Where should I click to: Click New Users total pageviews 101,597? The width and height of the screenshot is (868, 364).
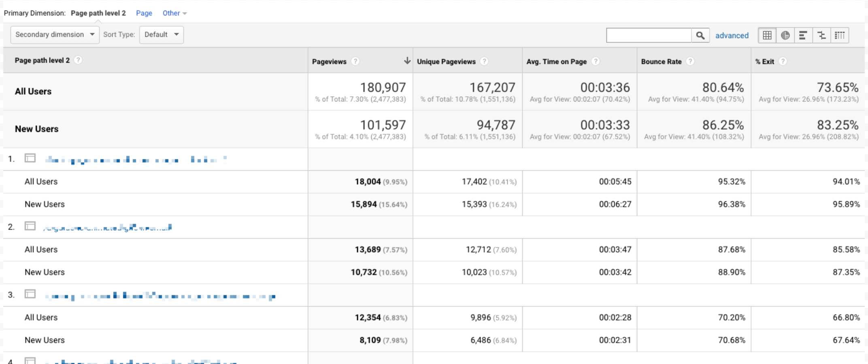click(x=383, y=125)
